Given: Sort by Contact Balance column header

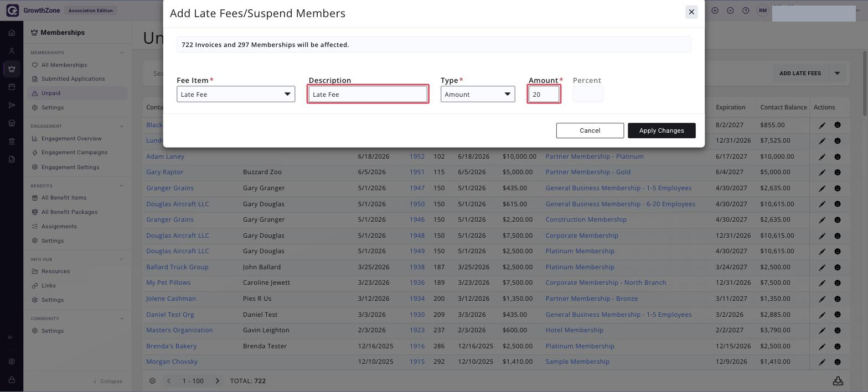Looking at the screenshot, I should (x=783, y=107).
